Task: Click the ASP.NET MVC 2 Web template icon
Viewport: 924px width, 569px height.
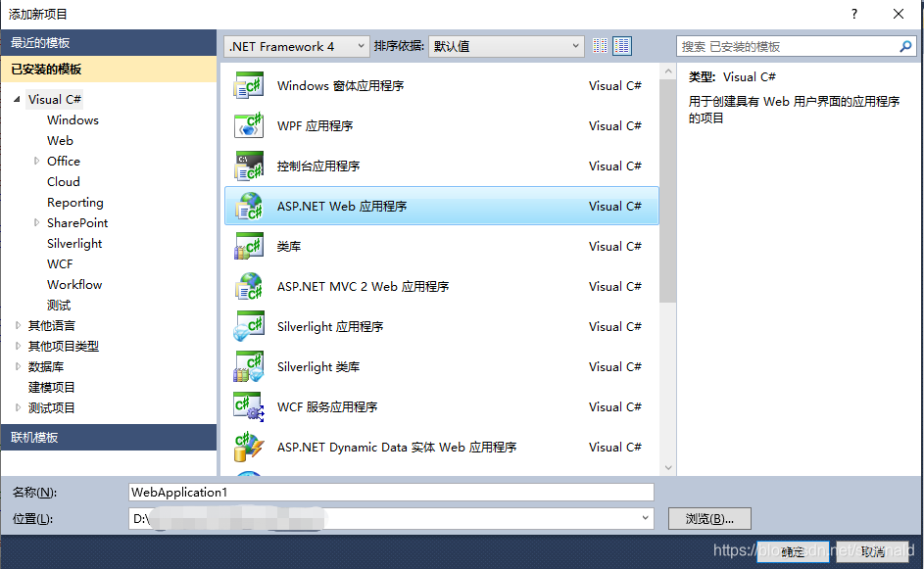Action: tap(249, 286)
